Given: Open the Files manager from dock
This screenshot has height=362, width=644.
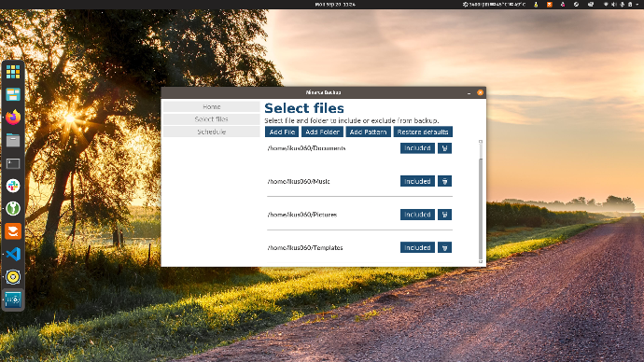Looking at the screenshot, I should 13,140.
